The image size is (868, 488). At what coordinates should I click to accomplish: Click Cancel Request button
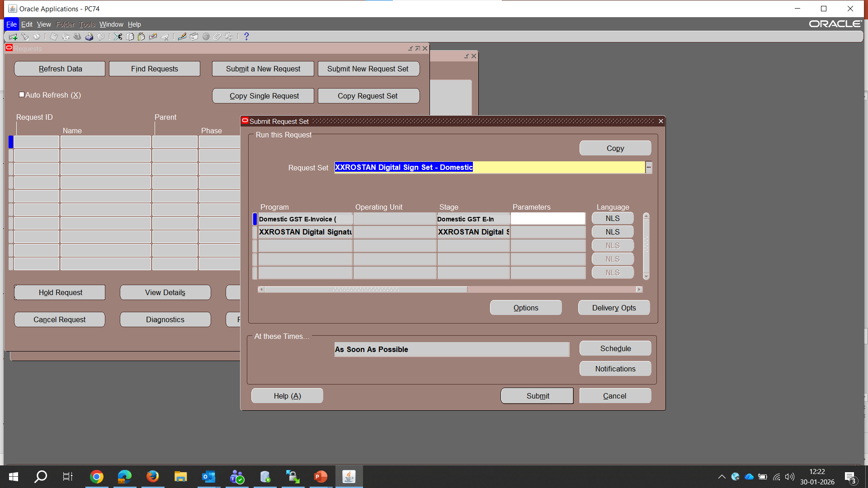[60, 319]
